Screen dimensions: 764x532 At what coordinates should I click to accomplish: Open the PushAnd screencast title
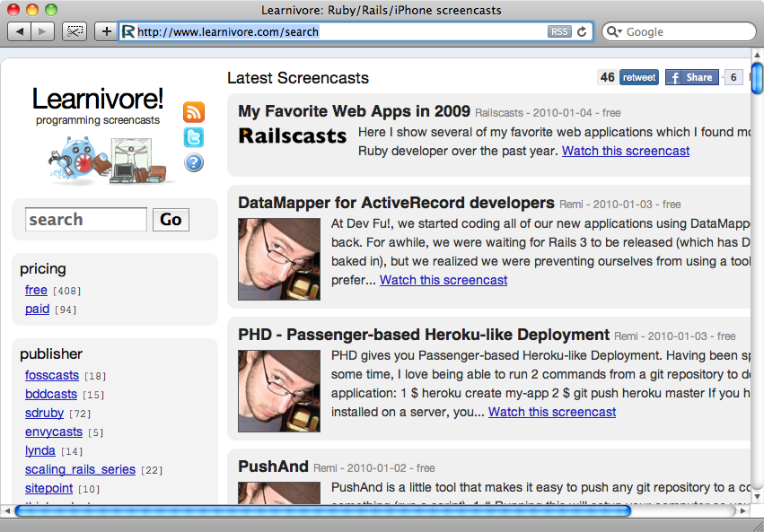pos(273,467)
